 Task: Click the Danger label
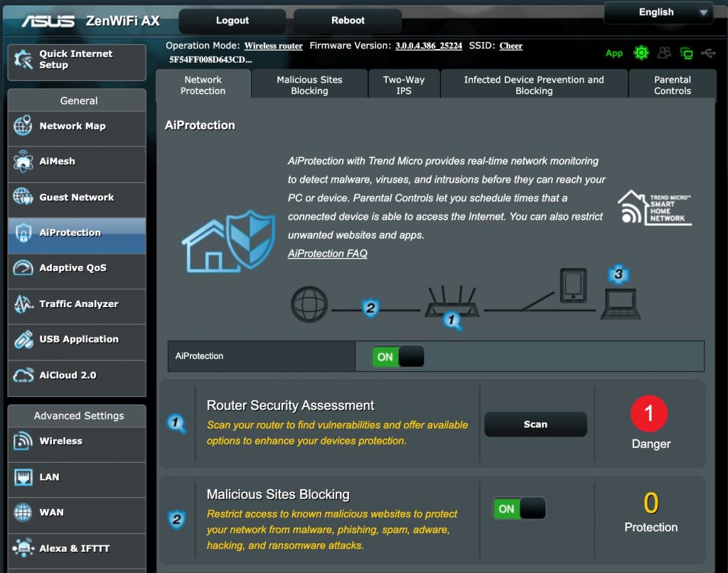click(651, 444)
